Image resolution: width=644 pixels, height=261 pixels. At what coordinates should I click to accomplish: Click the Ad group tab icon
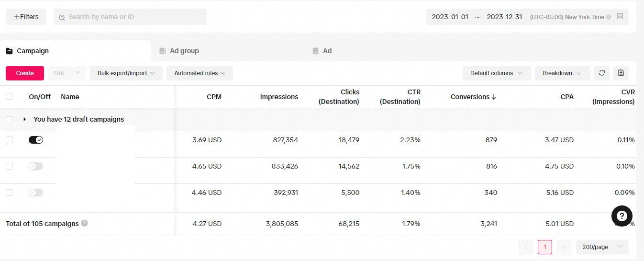tap(163, 51)
